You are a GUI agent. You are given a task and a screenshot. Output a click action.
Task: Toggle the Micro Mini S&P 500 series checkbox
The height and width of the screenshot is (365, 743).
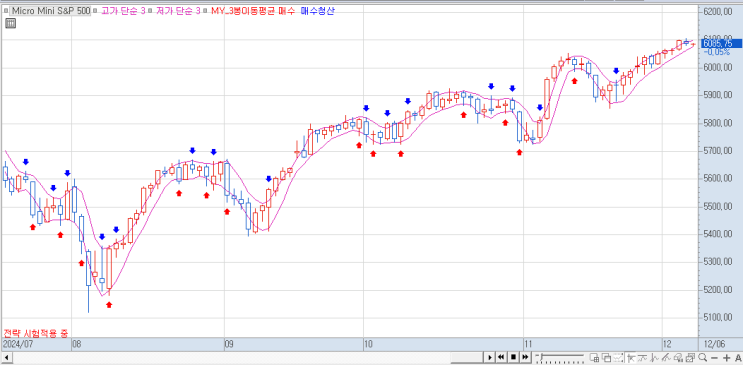click(x=5, y=10)
